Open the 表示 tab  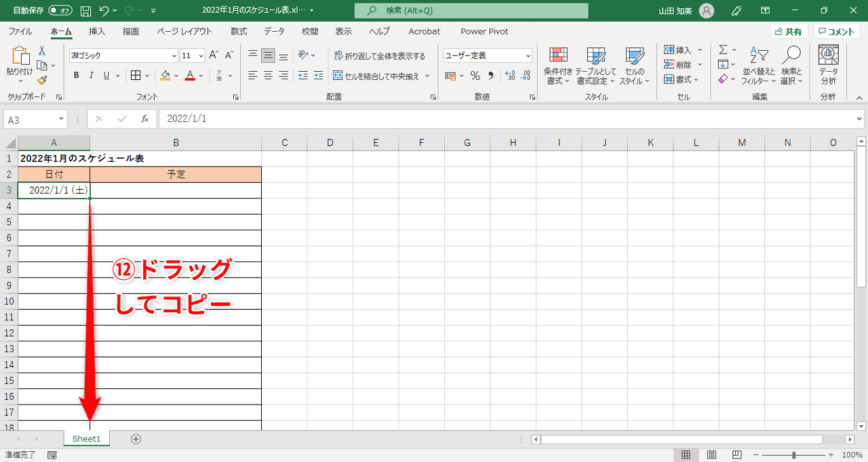pyautogui.click(x=344, y=31)
